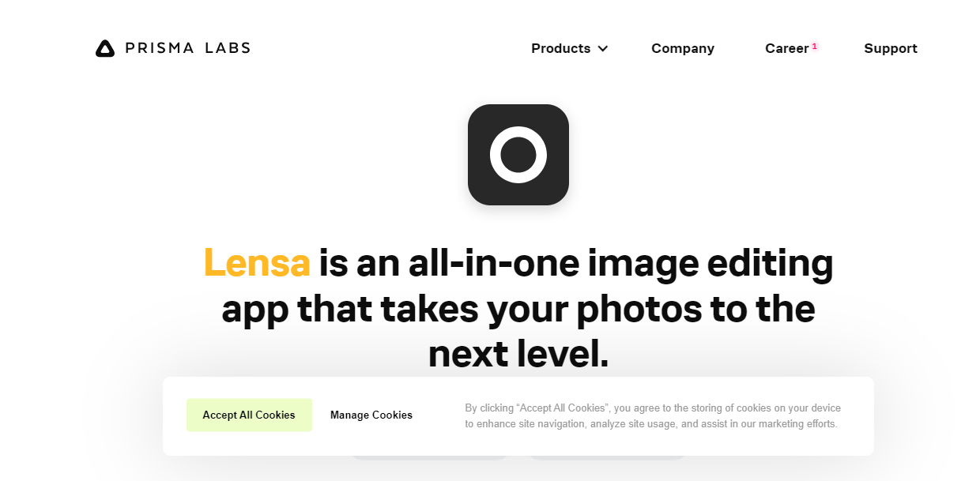Screen dimensions: 980x481
Task: Accept All Cookies
Action: click(x=249, y=415)
